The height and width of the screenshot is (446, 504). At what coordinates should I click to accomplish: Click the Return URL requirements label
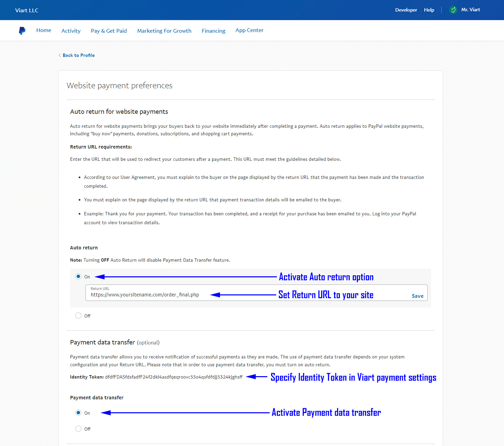[101, 147]
